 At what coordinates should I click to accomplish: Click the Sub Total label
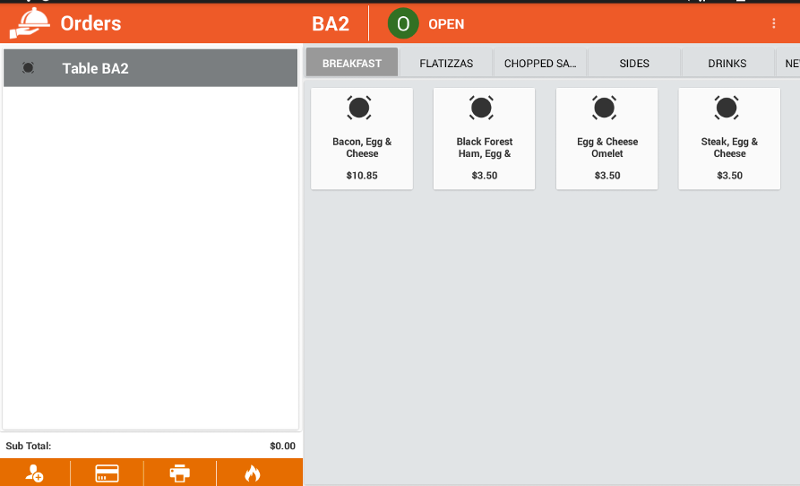pyautogui.click(x=29, y=446)
